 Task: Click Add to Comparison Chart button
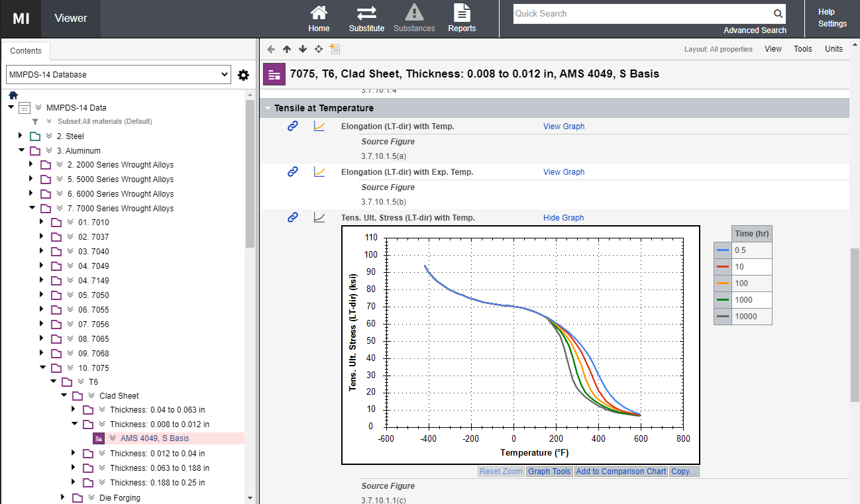(x=621, y=472)
